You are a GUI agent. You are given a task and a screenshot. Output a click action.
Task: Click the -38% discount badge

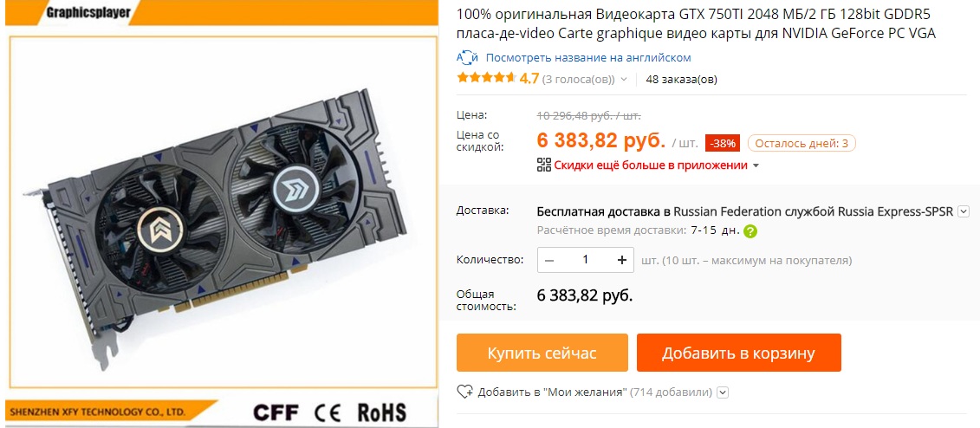pos(724,143)
